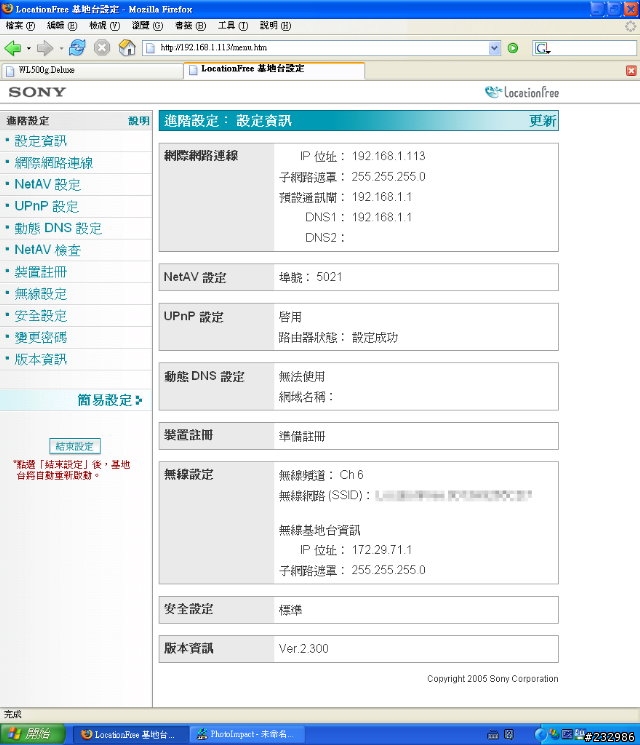Click the LocationFree logo
The width and height of the screenshot is (640, 745).
522,92
